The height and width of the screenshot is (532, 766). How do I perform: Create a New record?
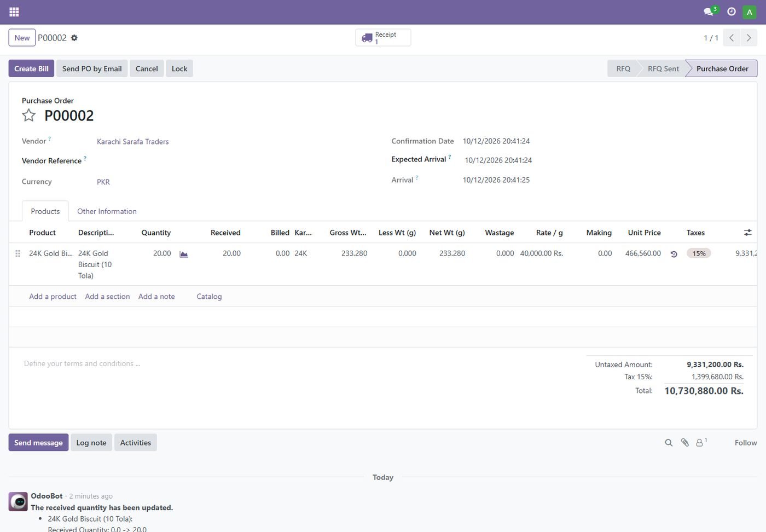tap(22, 38)
